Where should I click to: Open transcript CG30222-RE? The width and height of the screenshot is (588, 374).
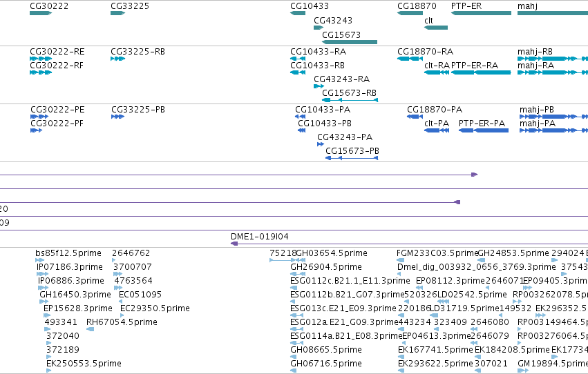41,59
